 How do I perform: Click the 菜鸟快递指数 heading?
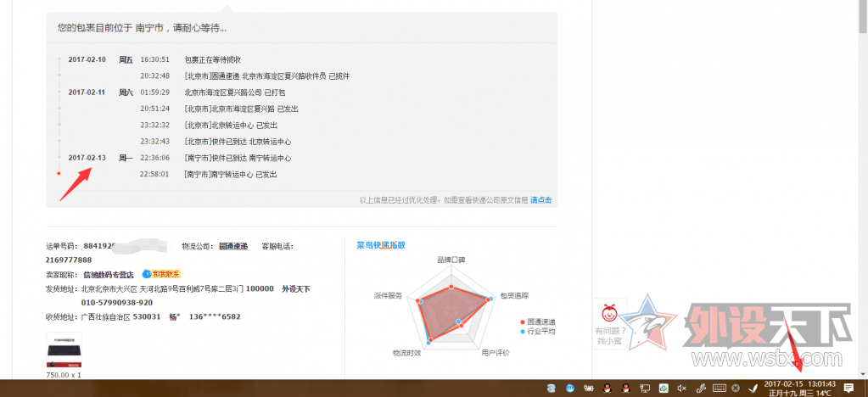coord(381,245)
